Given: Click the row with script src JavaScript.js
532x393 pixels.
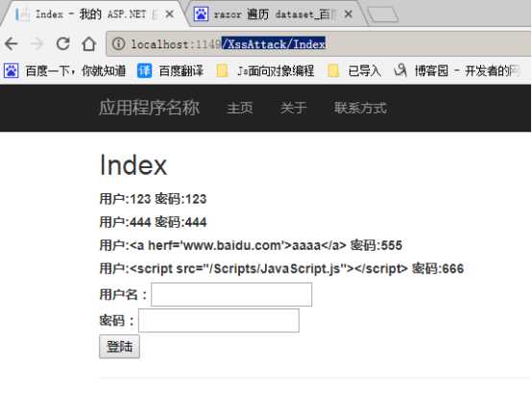Looking at the screenshot, I should click(281, 268).
